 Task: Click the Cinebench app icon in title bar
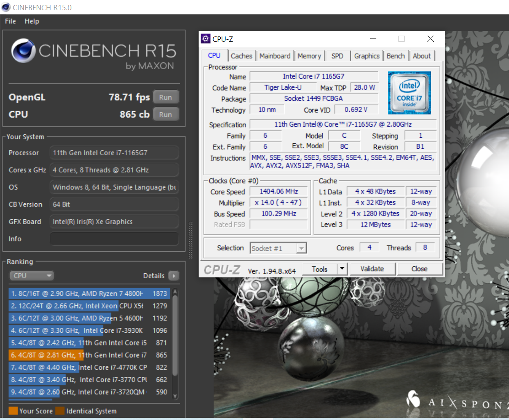tap(6, 7)
